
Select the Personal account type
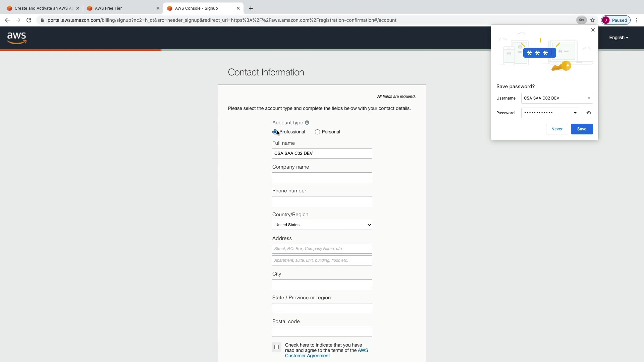317,132
